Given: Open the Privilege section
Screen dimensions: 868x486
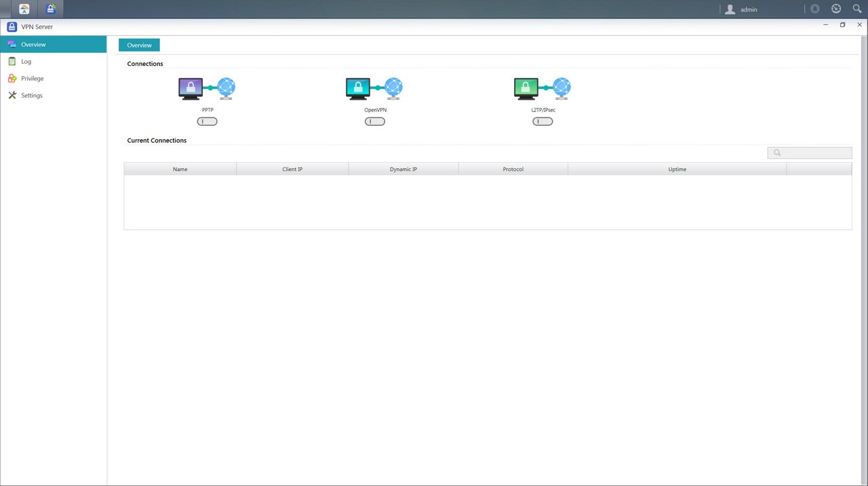Looking at the screenshot, I should (x=54, y=78).
